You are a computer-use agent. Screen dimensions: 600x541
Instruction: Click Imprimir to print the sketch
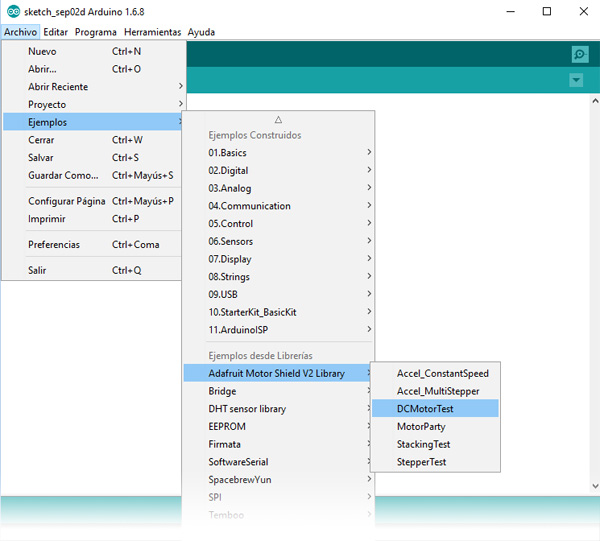coord(47,218)
